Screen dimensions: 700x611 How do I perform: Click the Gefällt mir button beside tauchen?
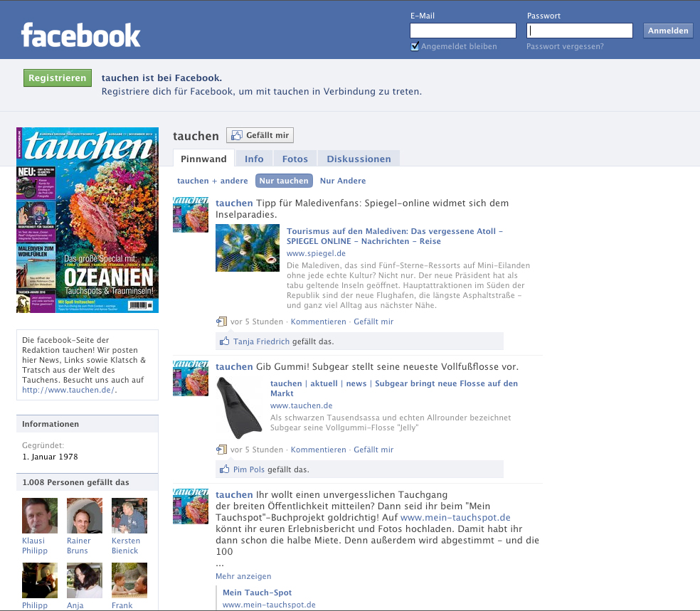260,135
